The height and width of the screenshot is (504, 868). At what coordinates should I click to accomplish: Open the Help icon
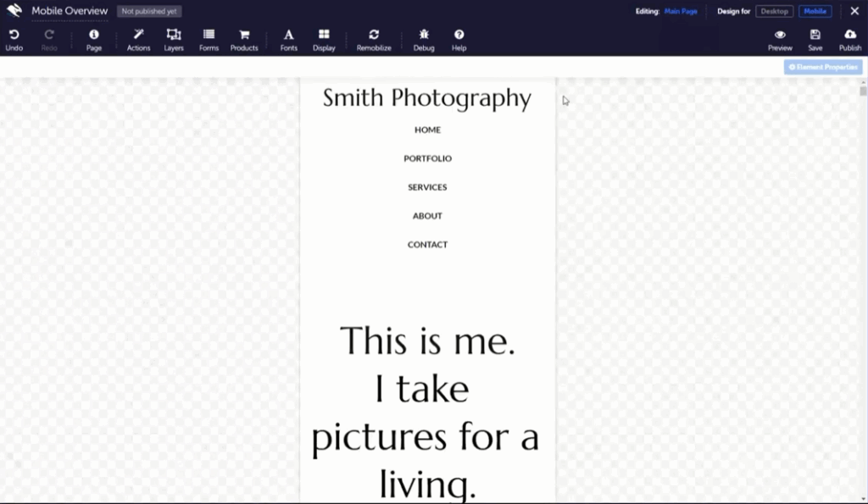[459, 35]
